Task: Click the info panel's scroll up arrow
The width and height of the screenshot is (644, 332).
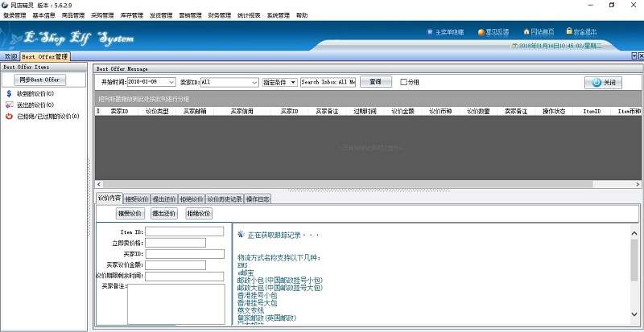Action: pos(634,233)
